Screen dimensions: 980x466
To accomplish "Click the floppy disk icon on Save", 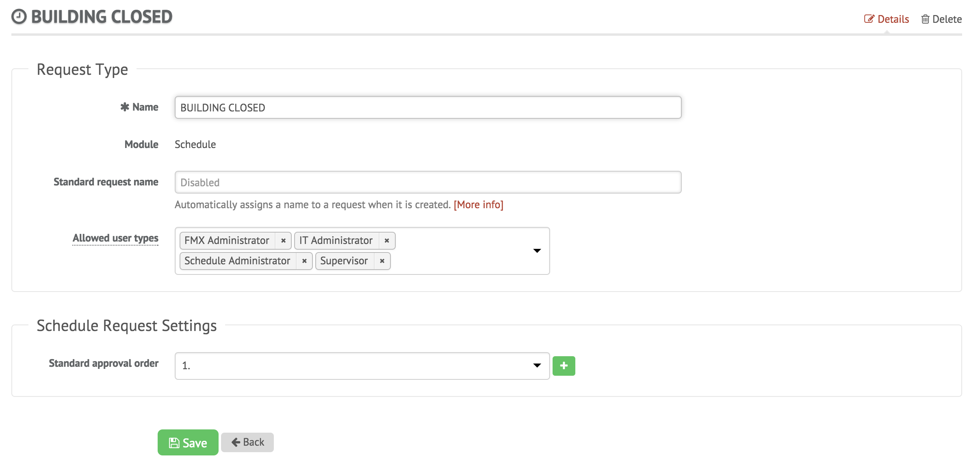I will click(x=174, y=443).
